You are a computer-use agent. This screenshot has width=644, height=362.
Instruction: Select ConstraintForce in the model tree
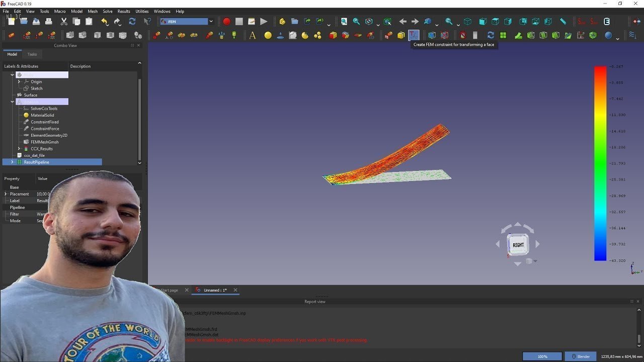click(x=45, y=129)
